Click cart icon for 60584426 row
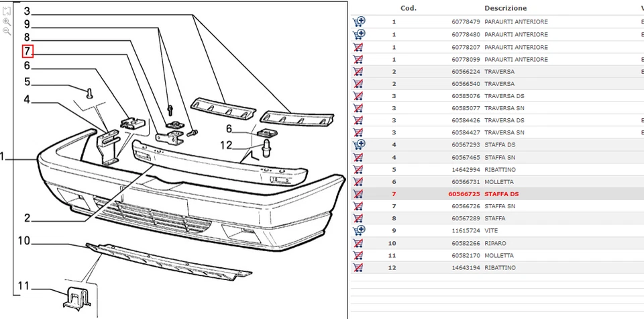 [x=358, y=120]
